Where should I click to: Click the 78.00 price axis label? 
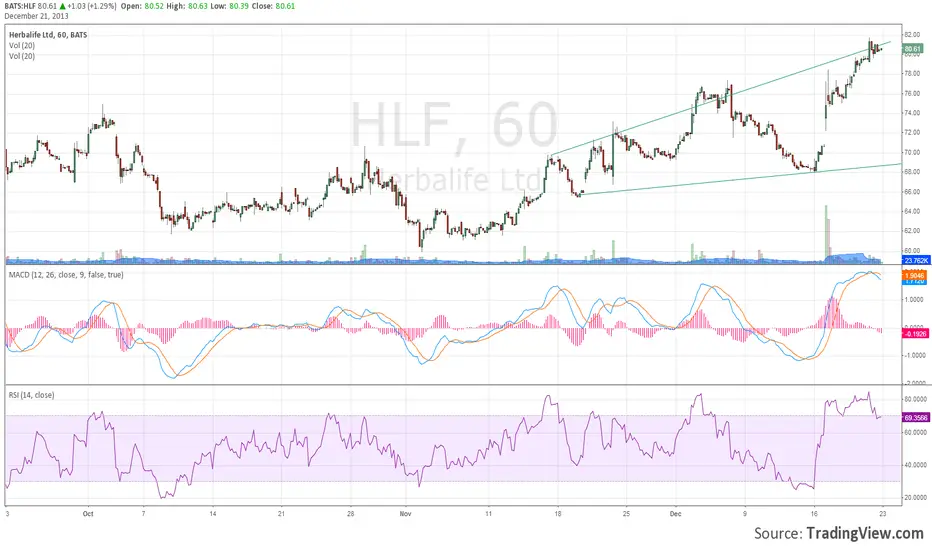click(x=912, y=74)
